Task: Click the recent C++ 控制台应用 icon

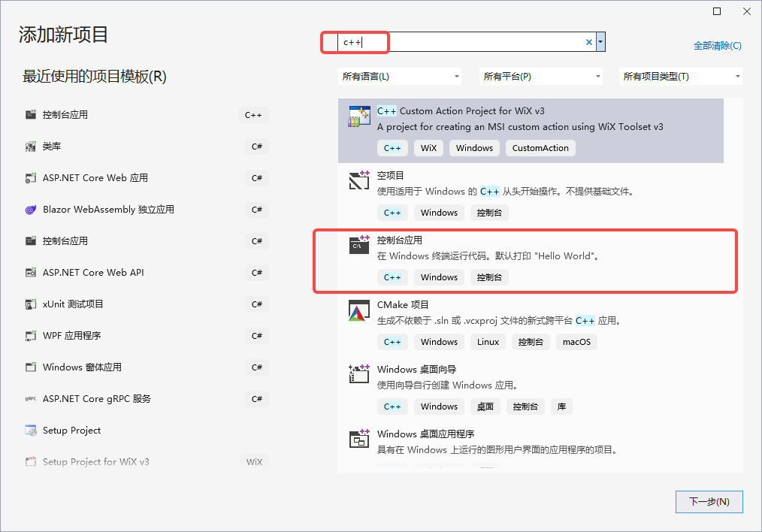Action: (x=31, y=115)
